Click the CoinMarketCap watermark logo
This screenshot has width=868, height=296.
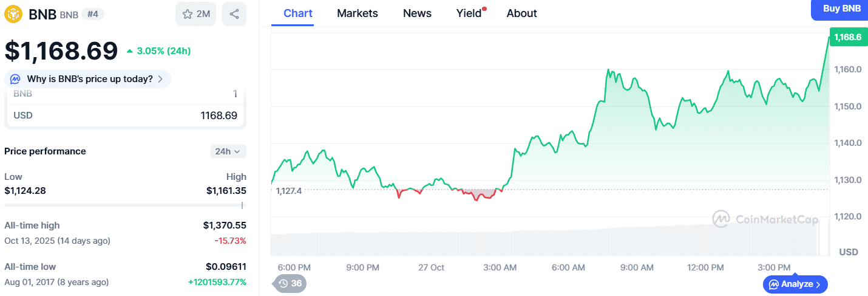click(721, 219)
